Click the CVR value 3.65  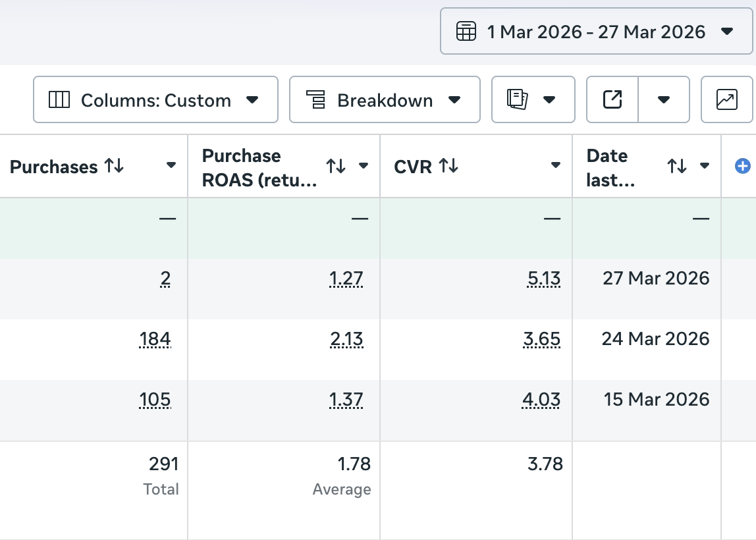(x=541, y=339)
